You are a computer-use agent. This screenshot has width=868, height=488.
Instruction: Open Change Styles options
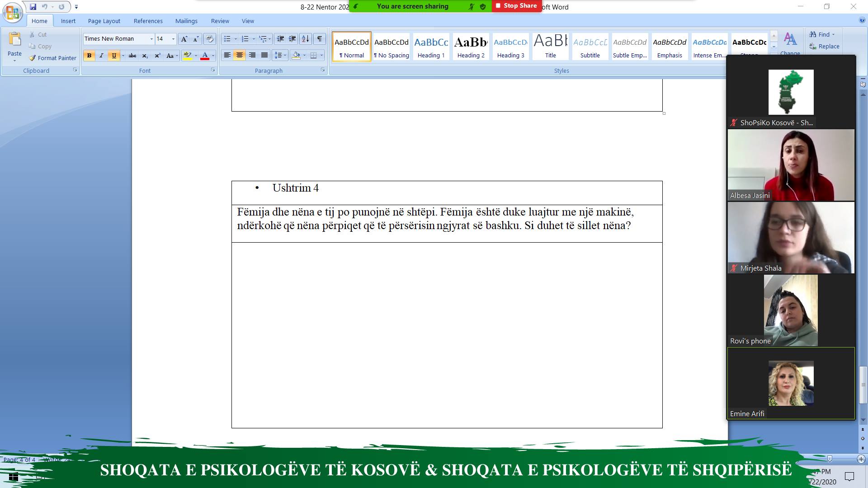coord(790,44)
